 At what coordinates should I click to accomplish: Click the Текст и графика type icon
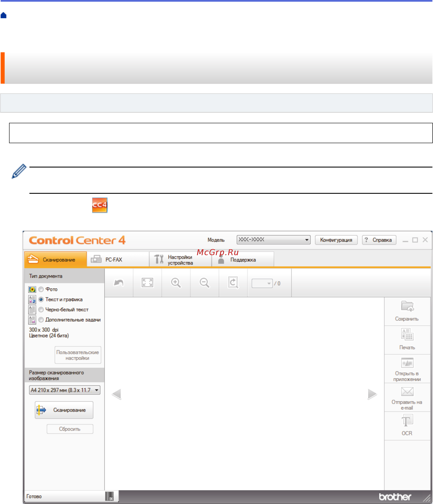point(32,300)
